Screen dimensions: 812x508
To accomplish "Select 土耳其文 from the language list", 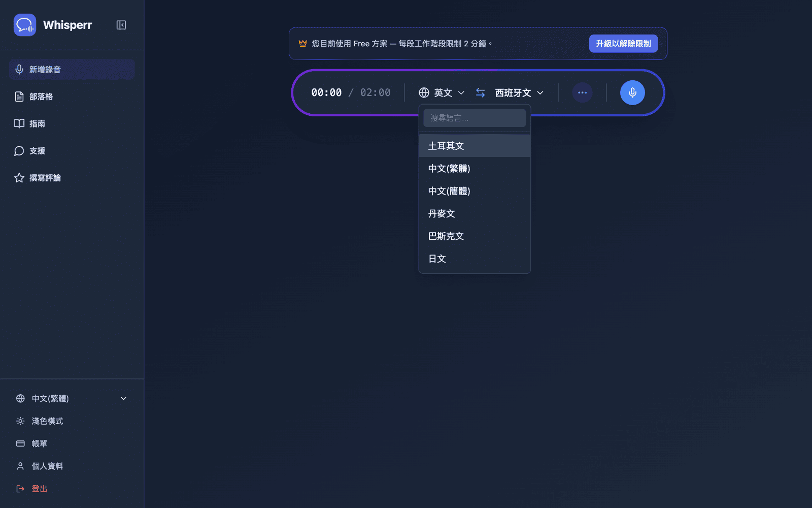I will 475,146.
